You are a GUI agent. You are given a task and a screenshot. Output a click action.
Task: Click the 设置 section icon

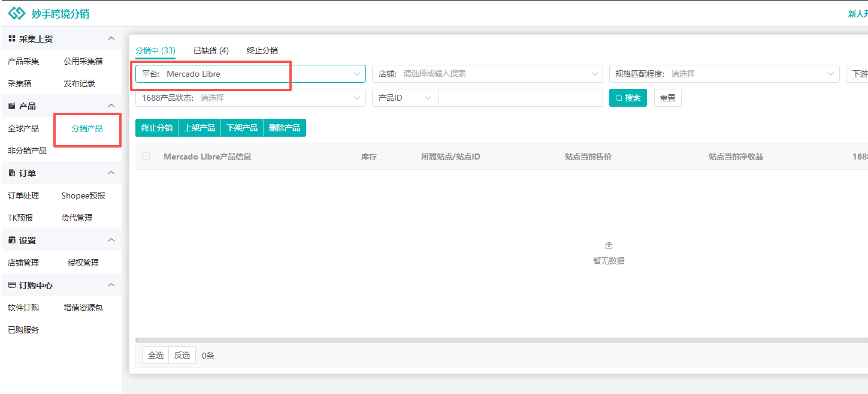coord(12,240)
